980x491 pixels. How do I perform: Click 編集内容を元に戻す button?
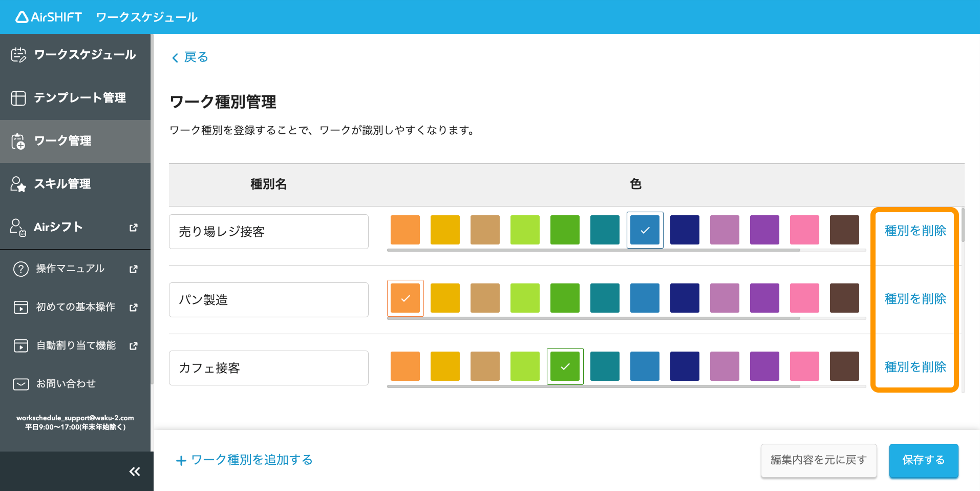819,460
